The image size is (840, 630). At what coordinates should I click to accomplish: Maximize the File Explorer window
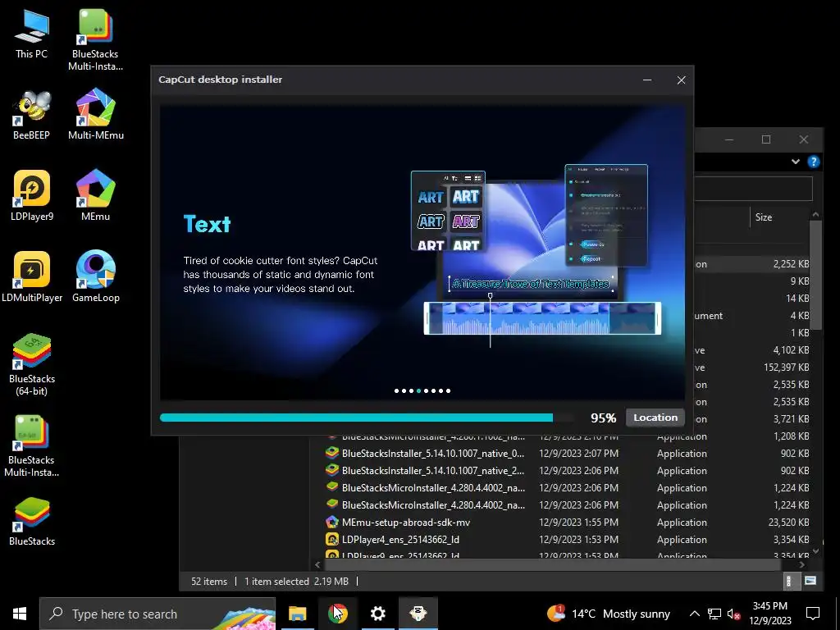(766, 139)
